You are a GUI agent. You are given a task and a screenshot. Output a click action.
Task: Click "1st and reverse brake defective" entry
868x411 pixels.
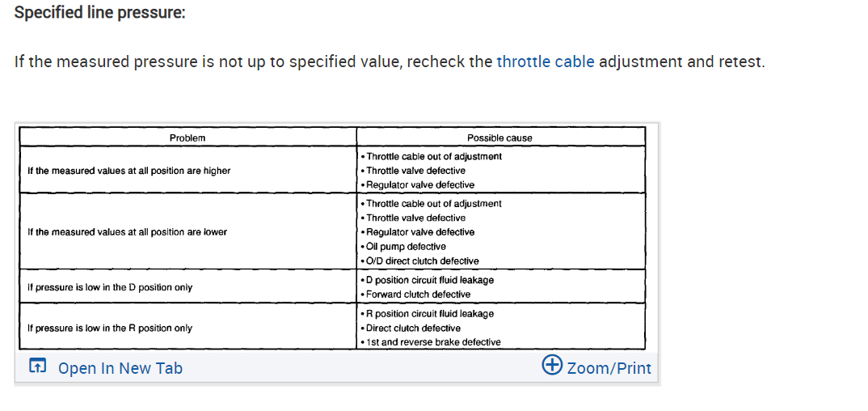pyautogui.click(x=433, y=342)
